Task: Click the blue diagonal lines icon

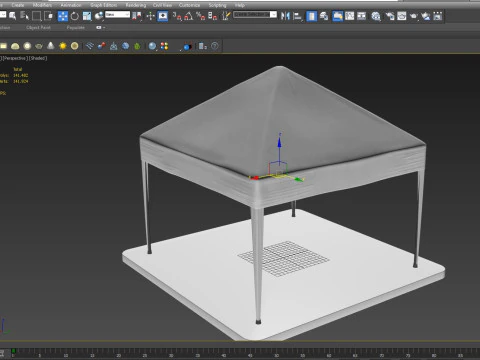Action: pyautogui.click(x=89, y=46)
